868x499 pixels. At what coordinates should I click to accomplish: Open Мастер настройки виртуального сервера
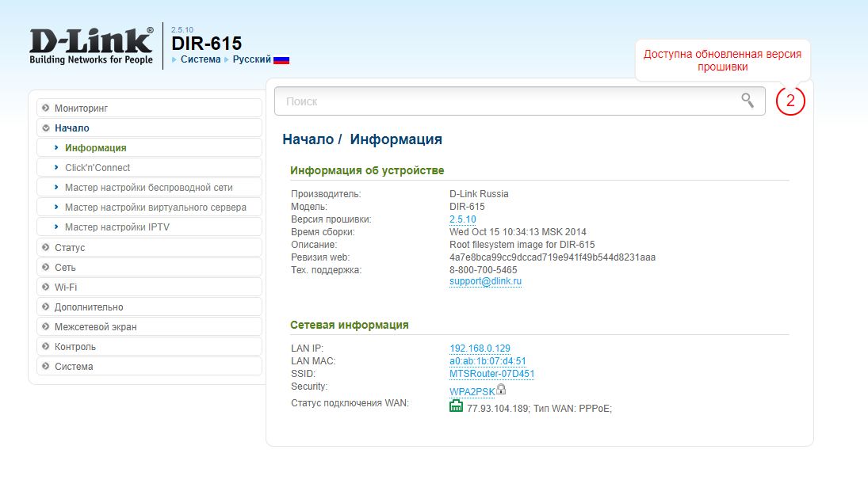(x=149, y=208)
